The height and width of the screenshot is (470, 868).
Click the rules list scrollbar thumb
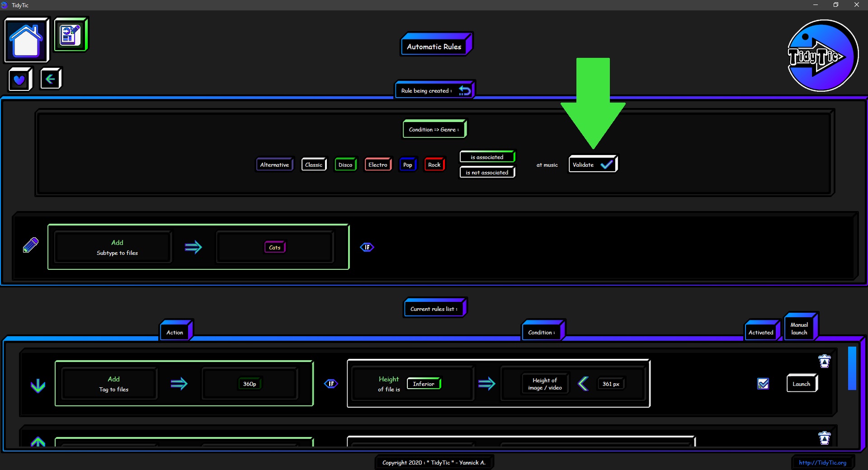tap(852, 368)
